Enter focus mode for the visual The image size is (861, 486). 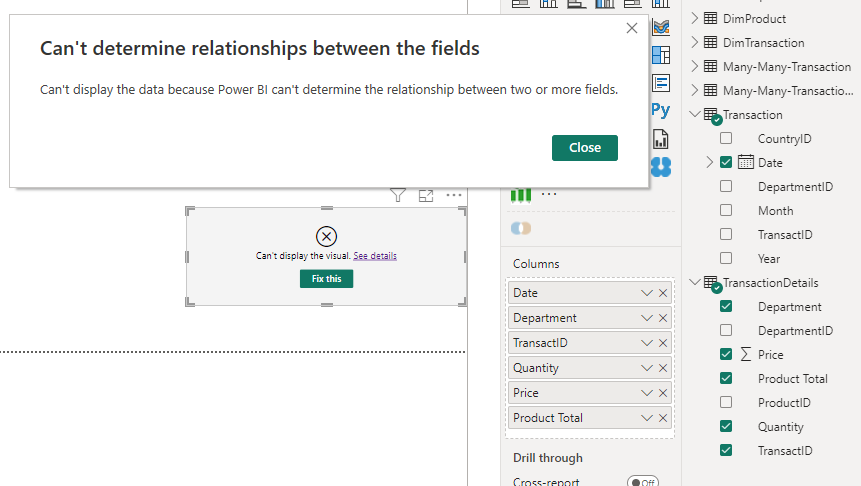[426, 195]
